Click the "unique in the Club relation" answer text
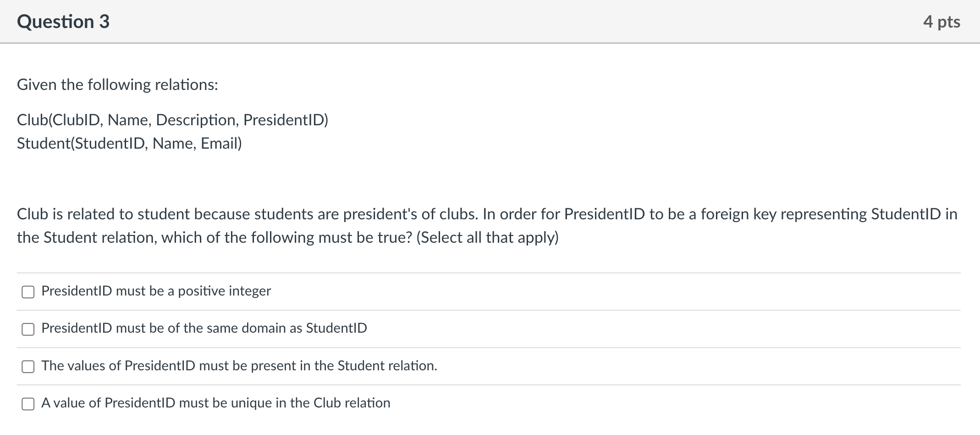This screenshot has width=980, height=435. point(215,403)
